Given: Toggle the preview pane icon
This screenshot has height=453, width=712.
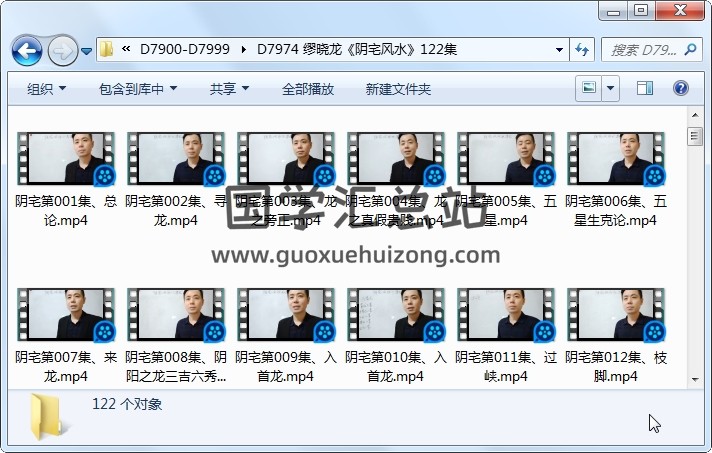Looking at the screenshot, I should [645, 88].
